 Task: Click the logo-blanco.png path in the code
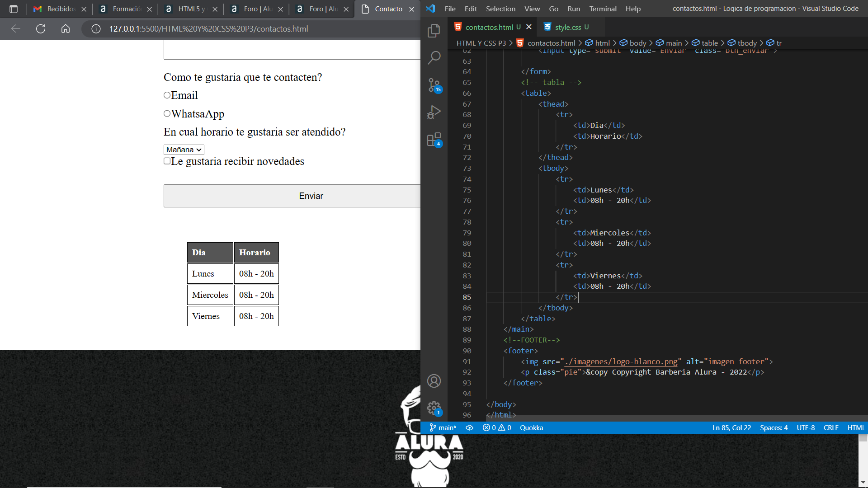[621, 361]
